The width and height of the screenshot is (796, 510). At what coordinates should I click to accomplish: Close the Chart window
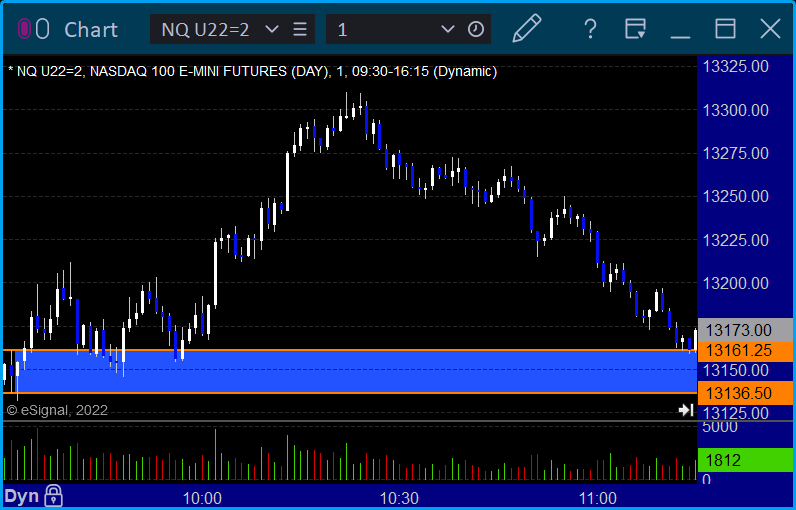click(x=770, y=29)
